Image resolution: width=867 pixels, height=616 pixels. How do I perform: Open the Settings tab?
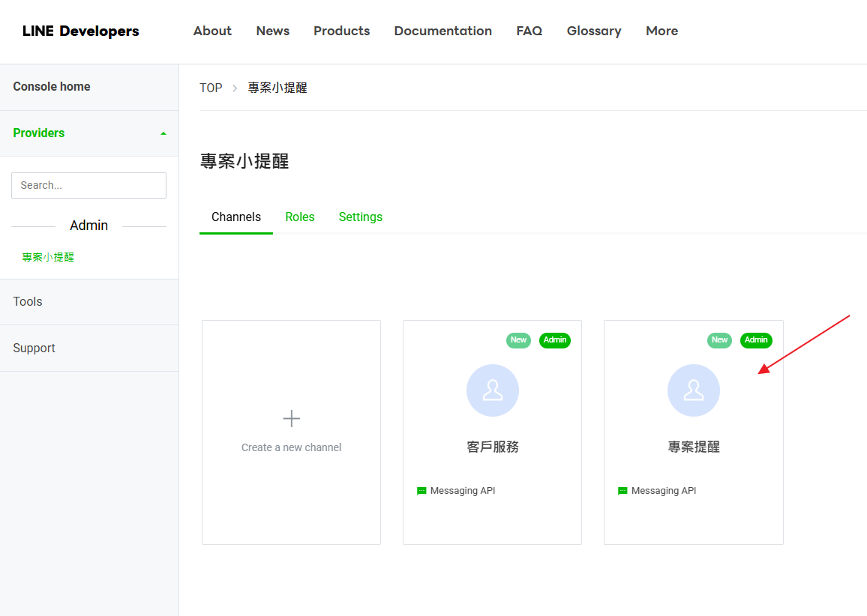361,217
